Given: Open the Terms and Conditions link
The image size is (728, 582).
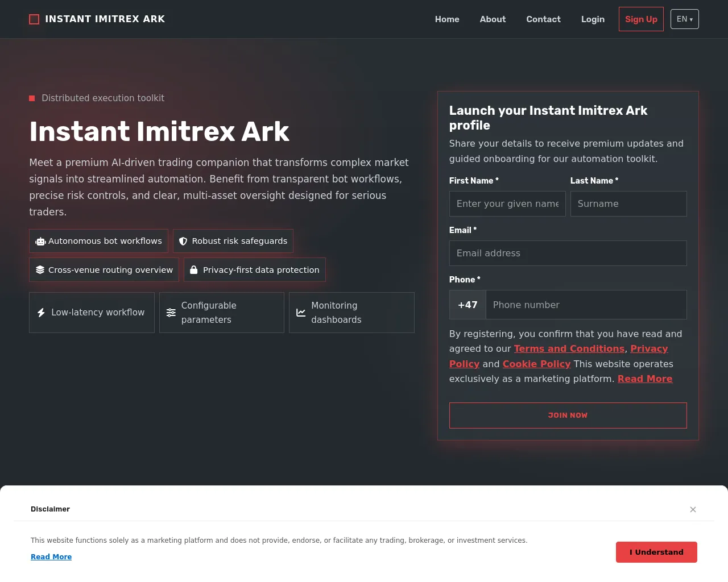Looking at the screenshot, I should (x=569, y=348).
